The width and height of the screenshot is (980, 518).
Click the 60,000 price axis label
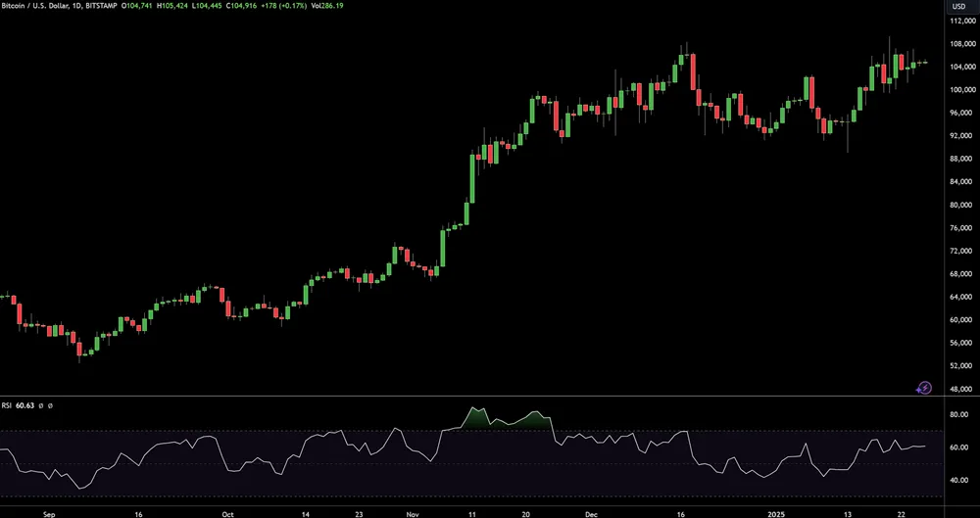[x=960, y=320]
